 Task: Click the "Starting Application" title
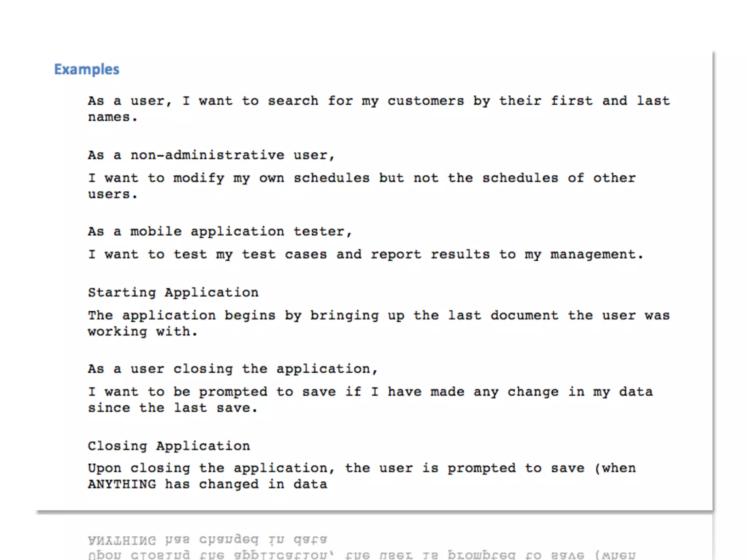pos(173,293)
